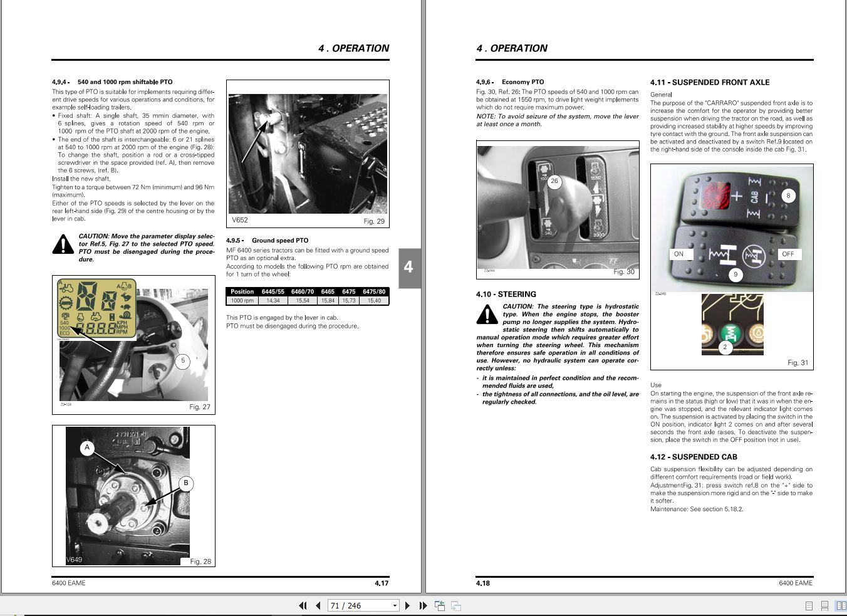The width and height of the screenshot is (847, 616).
Task: Click the greyed go forward view icon
Action: click(x=456, y=605)
